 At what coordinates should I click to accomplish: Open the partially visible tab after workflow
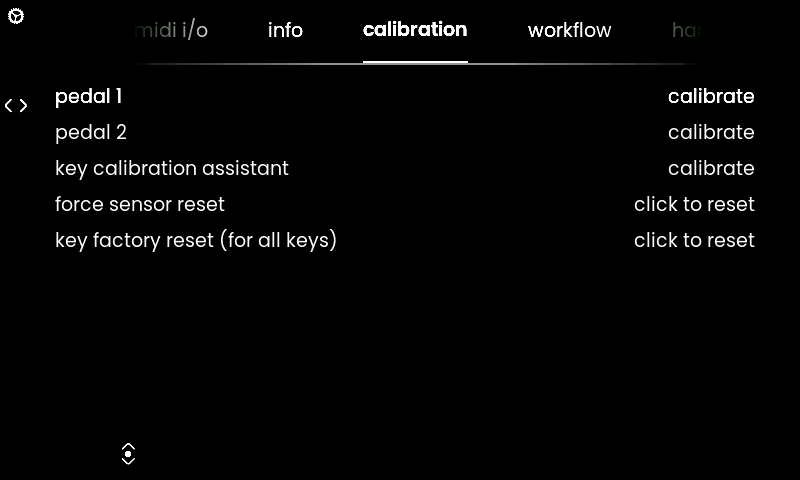687,30
